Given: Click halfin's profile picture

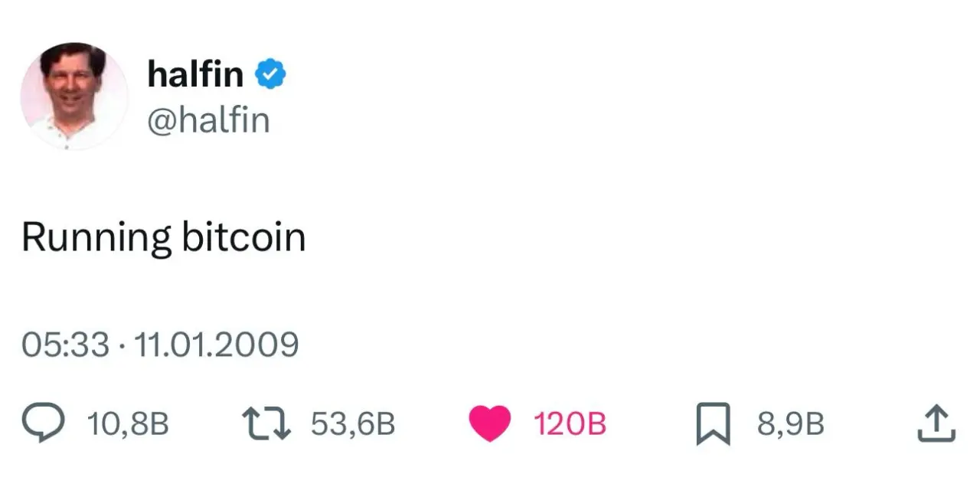Looking at the screenshot, I should 74,94.
